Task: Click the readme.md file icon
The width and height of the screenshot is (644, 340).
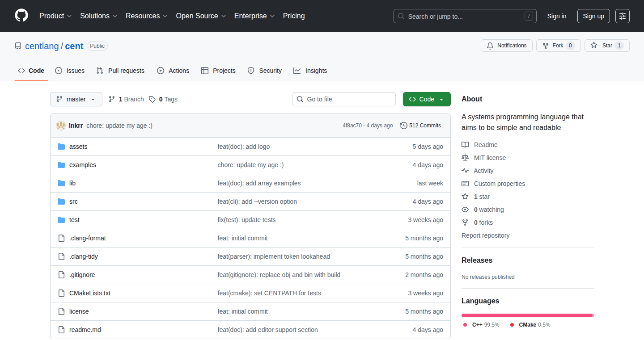Action: 61,330
